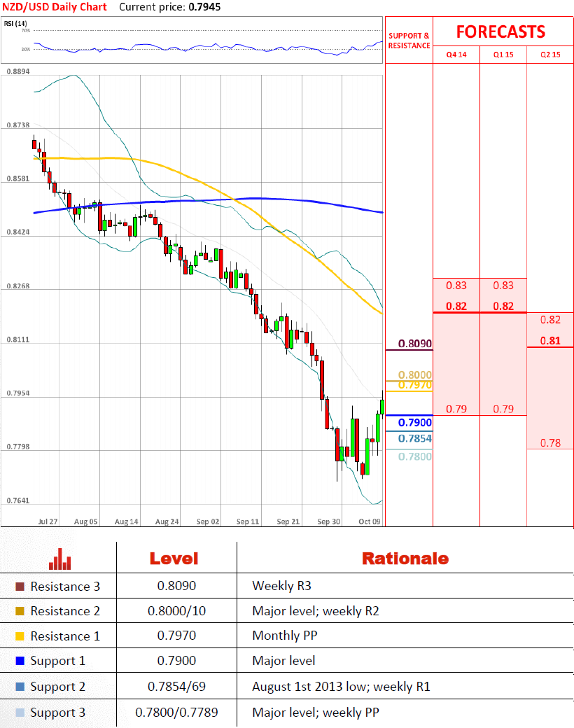Click the 0.7900 support level label

[414, 423]
